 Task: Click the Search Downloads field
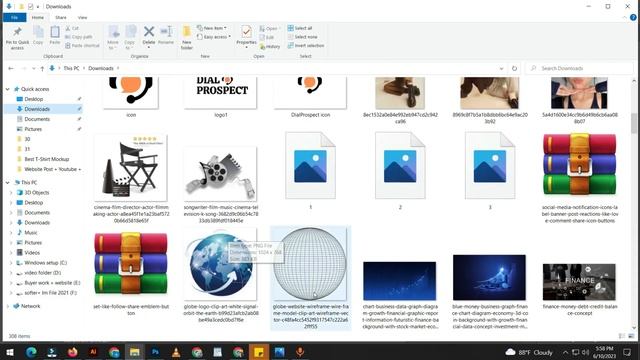click(580, 69)
